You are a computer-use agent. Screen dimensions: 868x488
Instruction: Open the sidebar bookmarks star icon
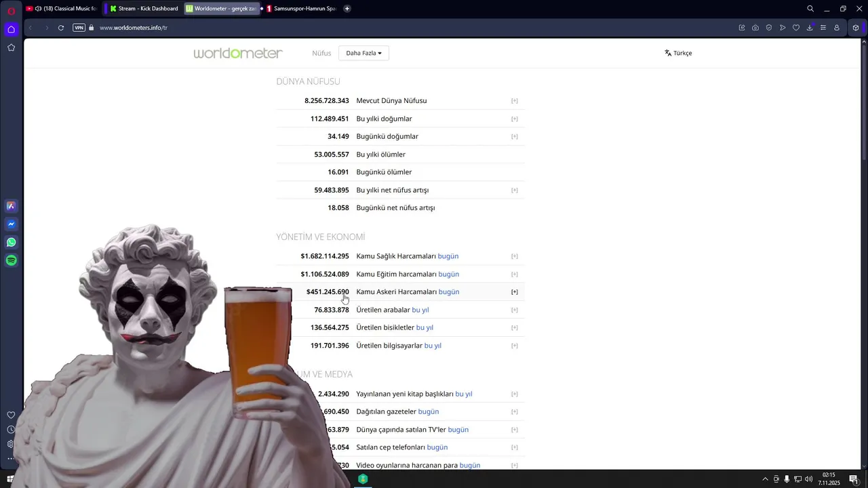tap(11, 47)
